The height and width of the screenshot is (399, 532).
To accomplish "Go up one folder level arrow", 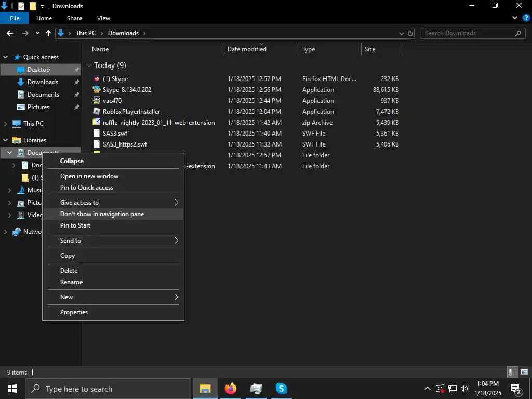I will click(x=48, y=33).
